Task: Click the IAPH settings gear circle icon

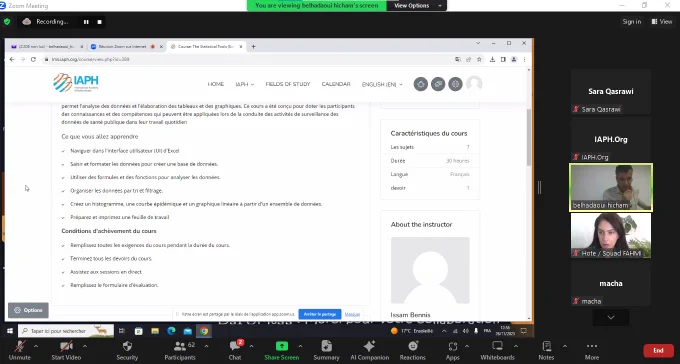Action: [455, 84]
